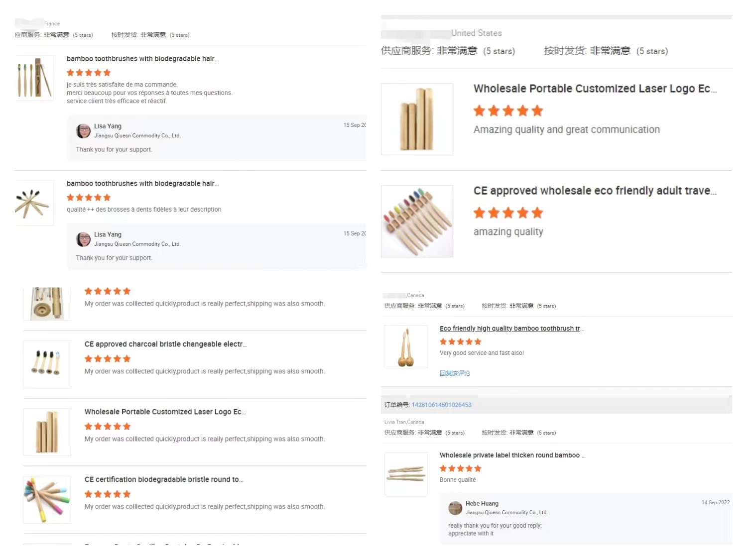Viewport: 747px width, 560px height.
Task: Click the stars above 'qualité ++ des brosses' review
Action: point(89,197)
